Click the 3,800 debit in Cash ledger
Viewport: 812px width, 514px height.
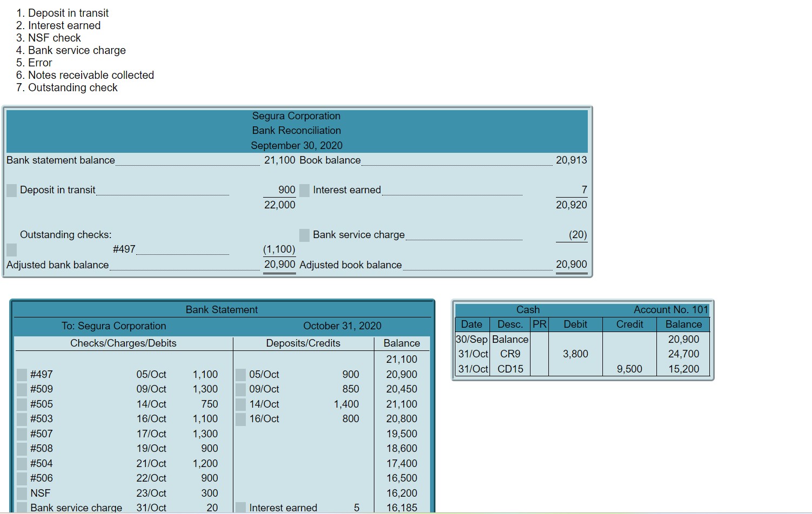coord(575,354)
